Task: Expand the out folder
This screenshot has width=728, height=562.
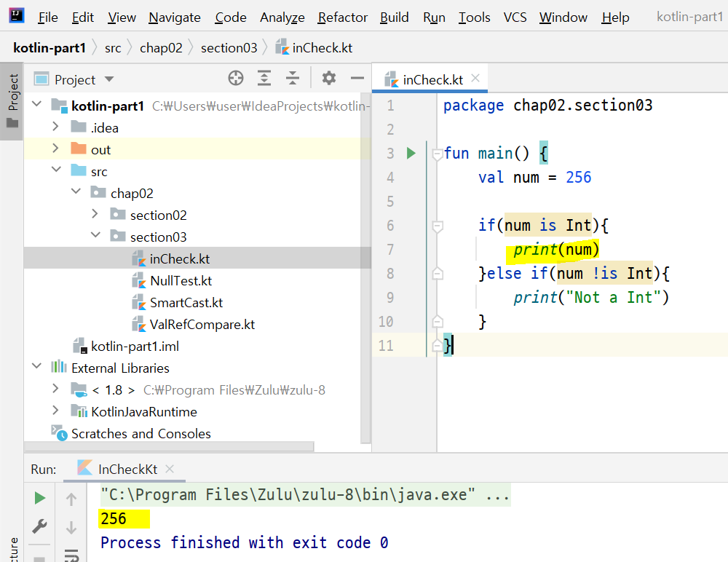Action: click(56, 149)
